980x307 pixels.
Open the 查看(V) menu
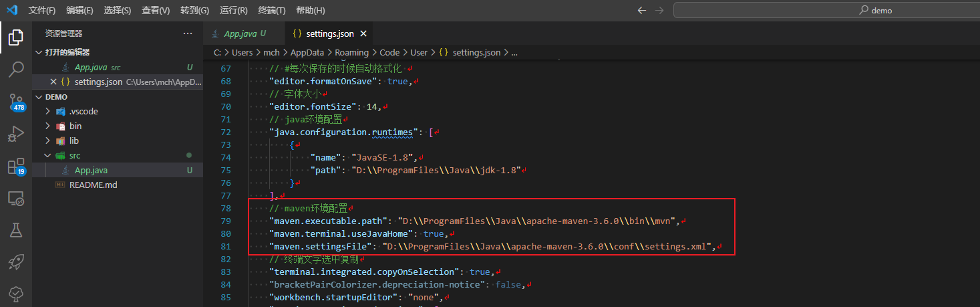(x=156, y=11)
